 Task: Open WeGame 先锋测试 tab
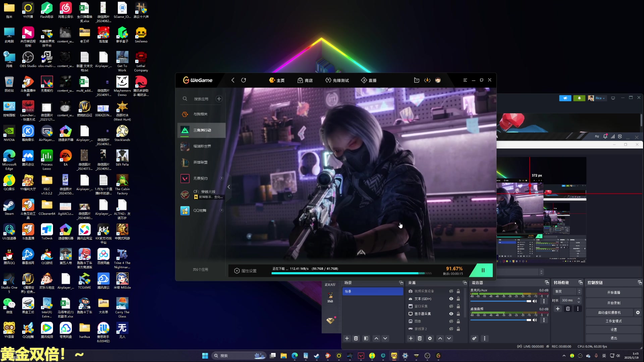tap(337, 80)
